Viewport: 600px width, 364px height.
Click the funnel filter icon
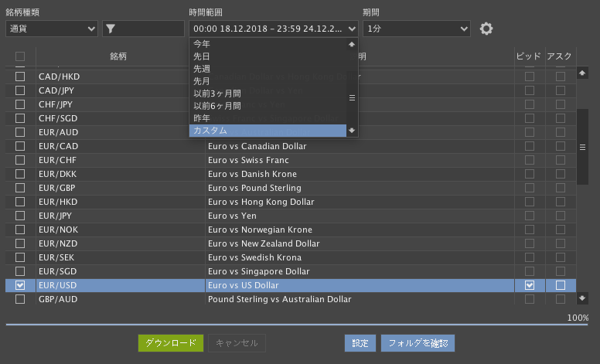tap(111, 29)
